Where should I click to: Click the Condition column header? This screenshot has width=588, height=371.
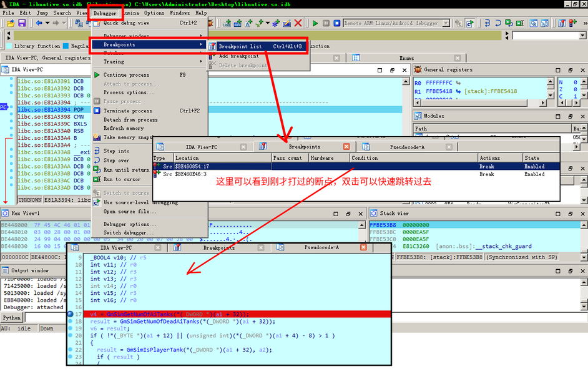(414, 158)
